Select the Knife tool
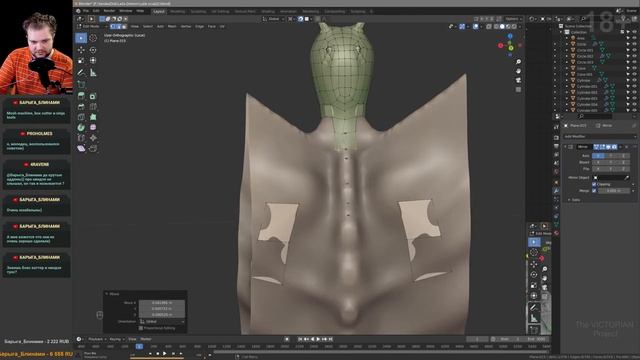This screenshot has width=640, height=360. (81, 117)
